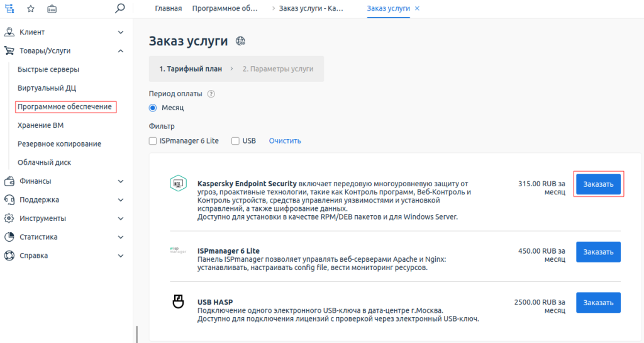Click the 315.00 RUB за месяц price
The image size is (644, 343).
(x=541, y=188)
